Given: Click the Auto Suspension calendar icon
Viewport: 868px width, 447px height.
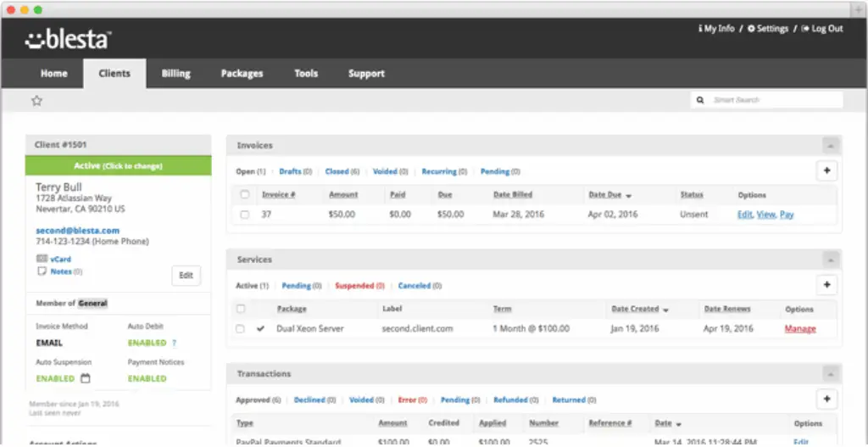Looking at the screenshot, I should (x=86, y=378).
